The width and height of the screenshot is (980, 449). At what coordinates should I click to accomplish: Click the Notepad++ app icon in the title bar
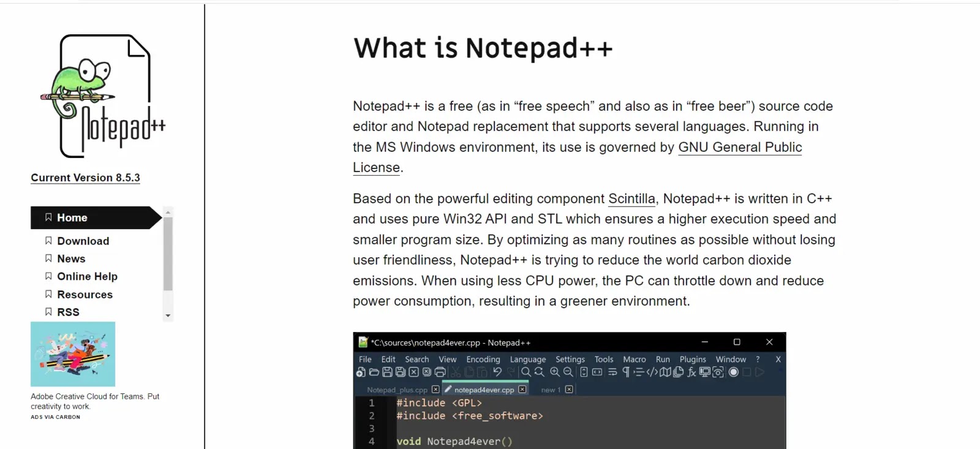[363, 342]
